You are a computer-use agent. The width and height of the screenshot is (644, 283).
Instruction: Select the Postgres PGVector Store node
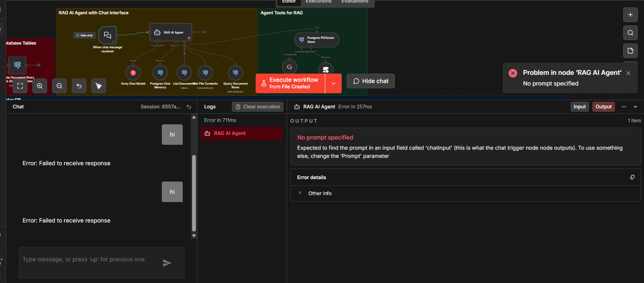click(x=317, y=40)
